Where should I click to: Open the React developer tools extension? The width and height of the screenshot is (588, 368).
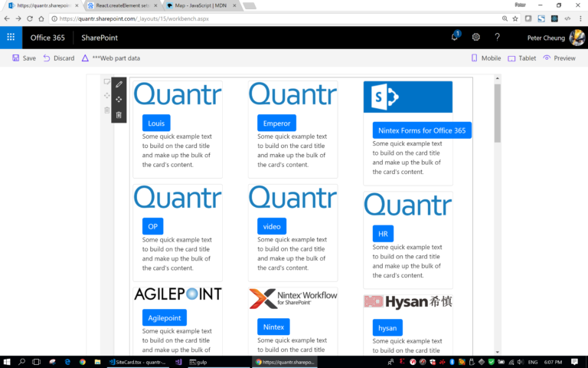554,18
